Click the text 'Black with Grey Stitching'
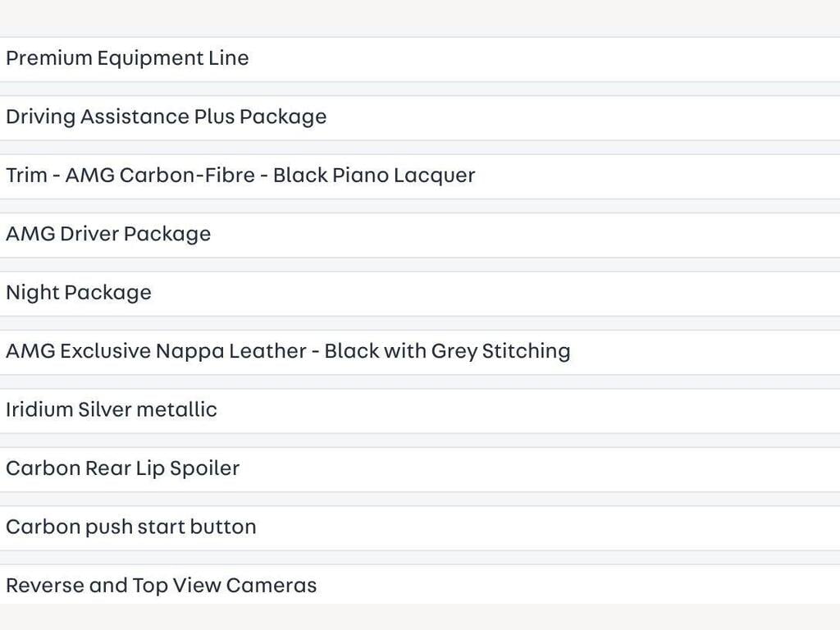This screenshot has width=840, height=630. coord(447,351)
